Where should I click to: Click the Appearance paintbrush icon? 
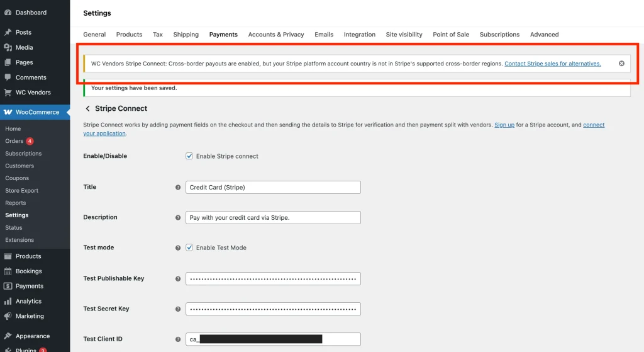[8, 336]
